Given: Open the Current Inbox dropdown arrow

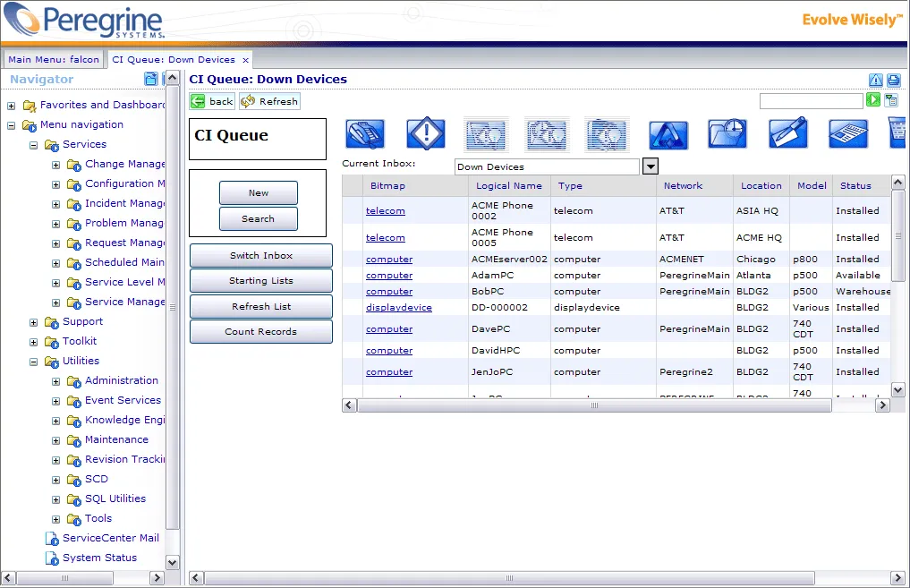Looking at the screenshot, I should pos(651,166).
